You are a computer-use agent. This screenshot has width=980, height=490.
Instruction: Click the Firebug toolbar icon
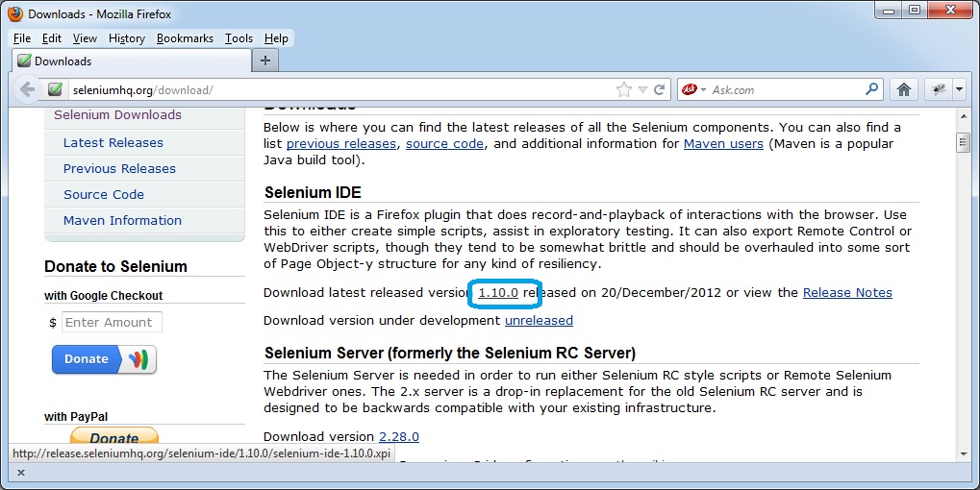click(938, 89)
